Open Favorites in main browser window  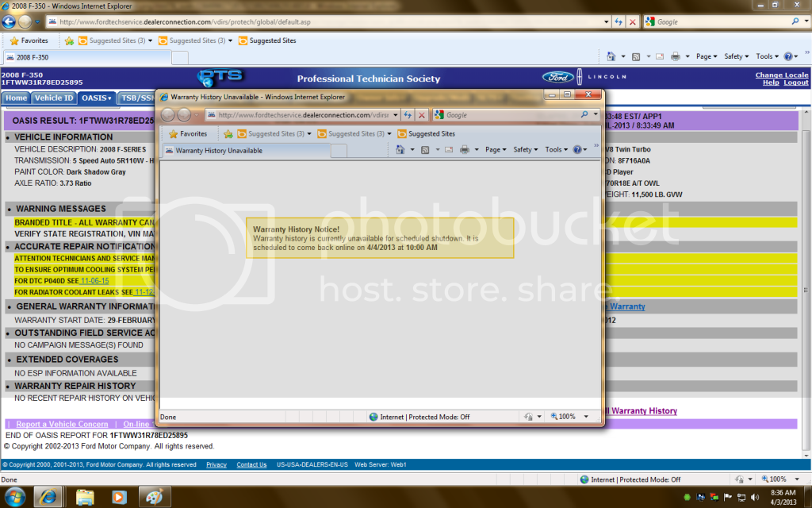pos(29,40)
